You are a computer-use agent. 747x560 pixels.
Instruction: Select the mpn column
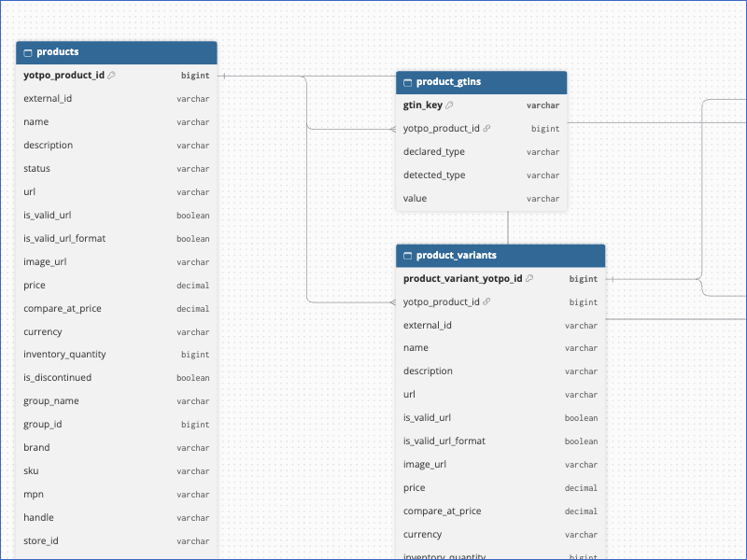[x=117, y=495]
